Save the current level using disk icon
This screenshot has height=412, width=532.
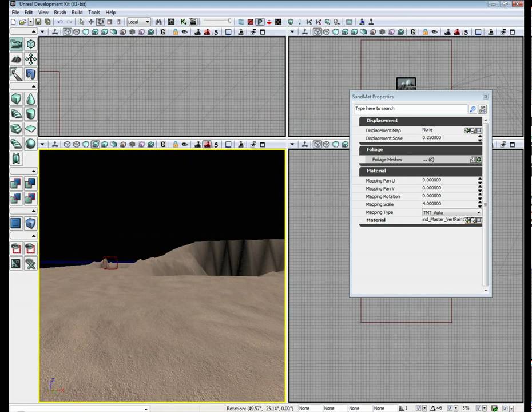38,22
